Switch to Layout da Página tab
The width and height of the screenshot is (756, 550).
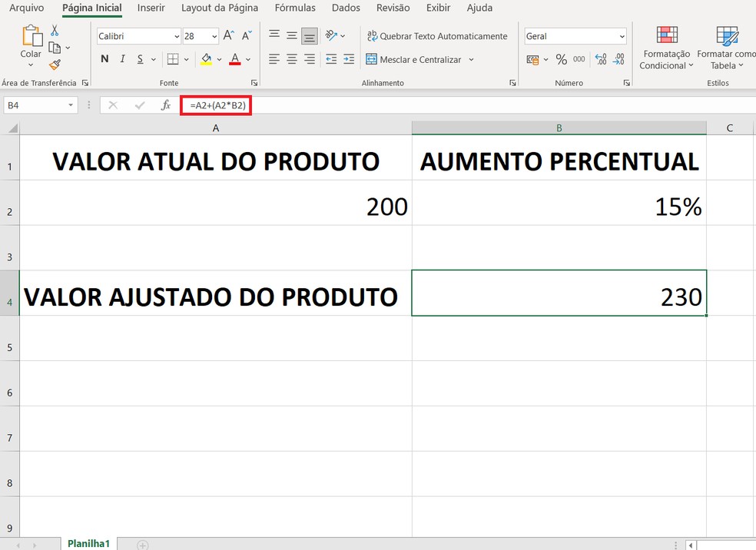point(220,8)
